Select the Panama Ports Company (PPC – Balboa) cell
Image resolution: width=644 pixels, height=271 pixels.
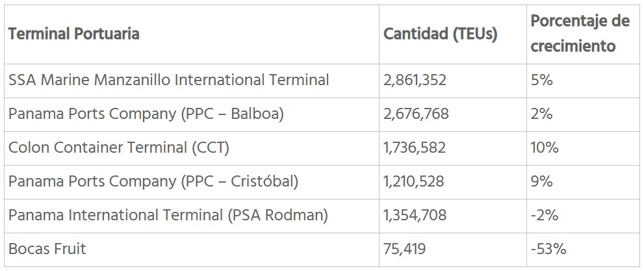146,114
